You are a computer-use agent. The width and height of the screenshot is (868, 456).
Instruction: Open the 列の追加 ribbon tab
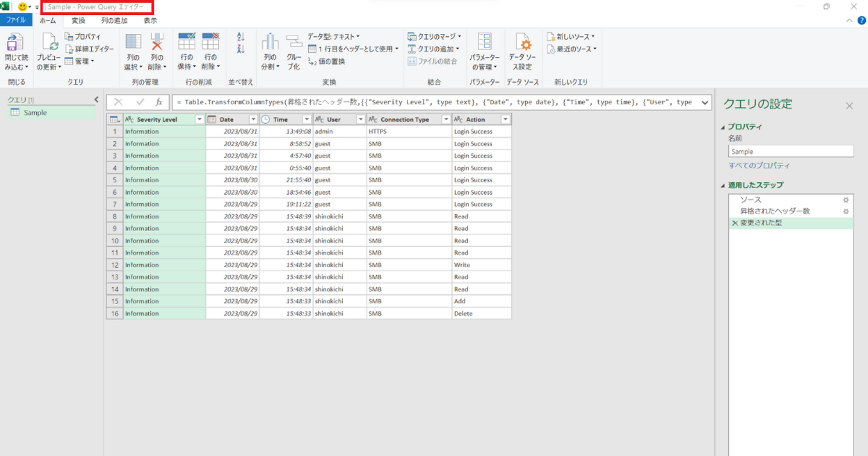[114, 21]
